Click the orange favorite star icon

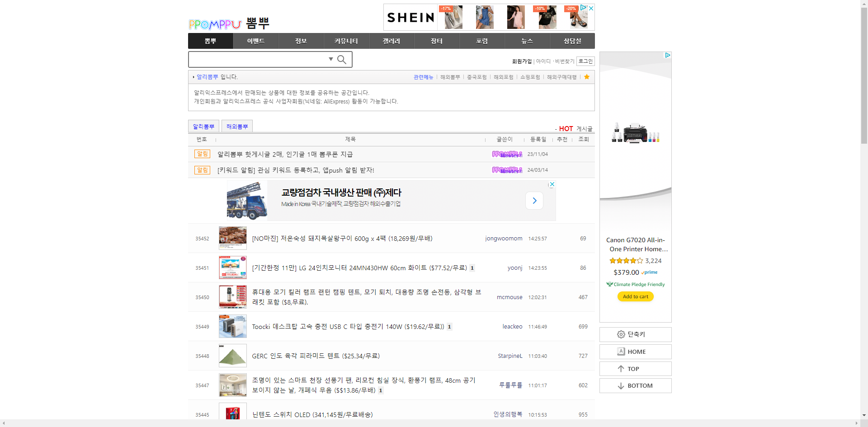coord(587,77)
